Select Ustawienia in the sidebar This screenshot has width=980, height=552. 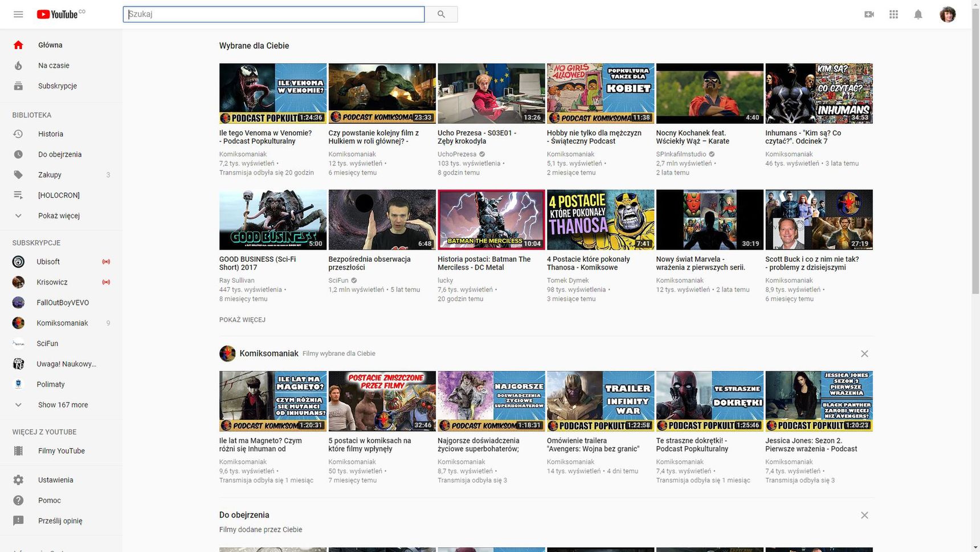pyautogui.click(x=61, y=480)
